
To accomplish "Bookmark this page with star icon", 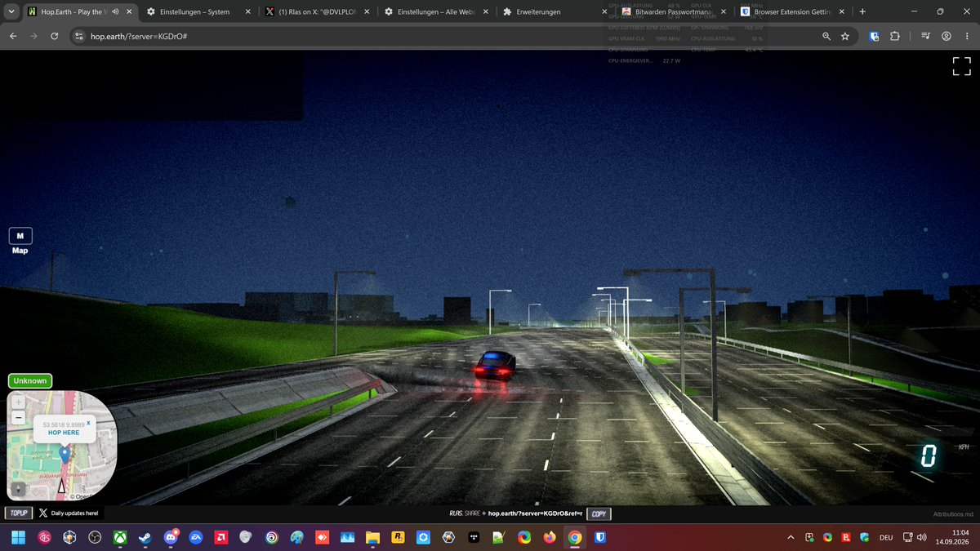I will pos(845,37).
